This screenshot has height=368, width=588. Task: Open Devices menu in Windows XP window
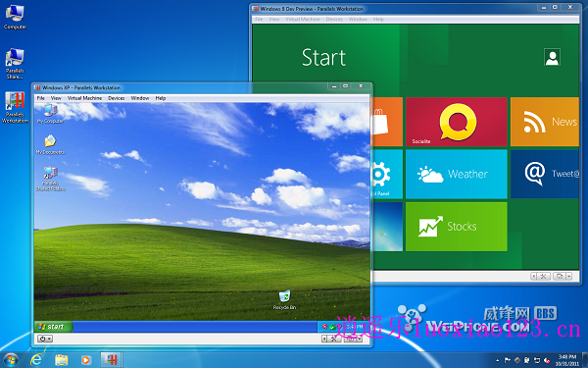(x=117, y=98)
